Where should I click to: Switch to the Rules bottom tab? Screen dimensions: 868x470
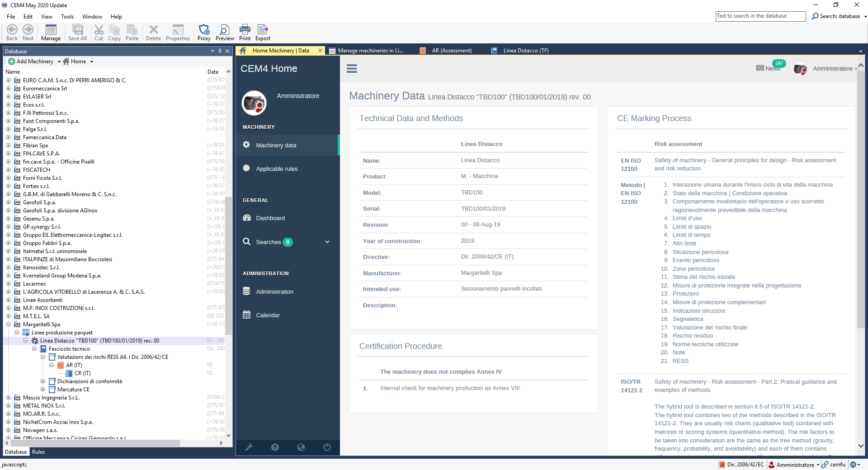[38, 452]
